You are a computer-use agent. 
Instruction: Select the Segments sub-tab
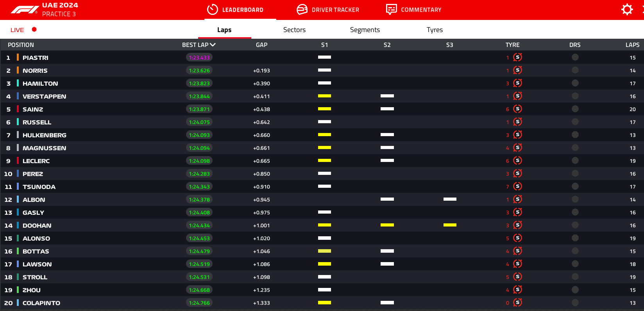pos(365,30)
